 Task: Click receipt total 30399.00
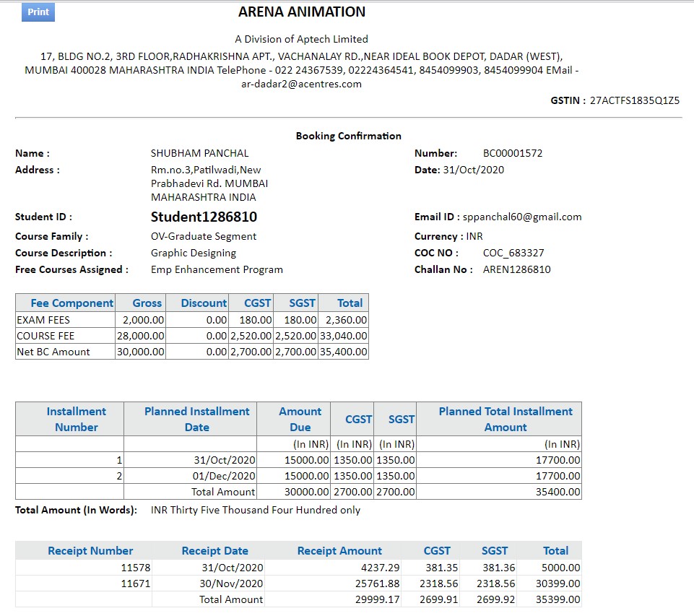click(x=558, y=584)
